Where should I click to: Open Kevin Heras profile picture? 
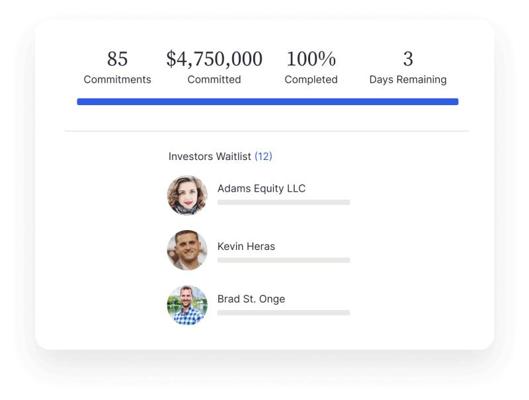pos(187,250)
